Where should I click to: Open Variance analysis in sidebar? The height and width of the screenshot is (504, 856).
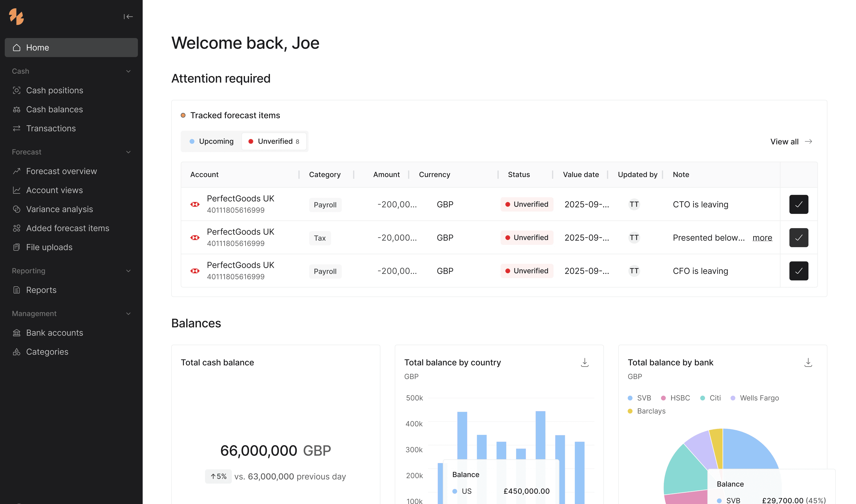point(59,209)
